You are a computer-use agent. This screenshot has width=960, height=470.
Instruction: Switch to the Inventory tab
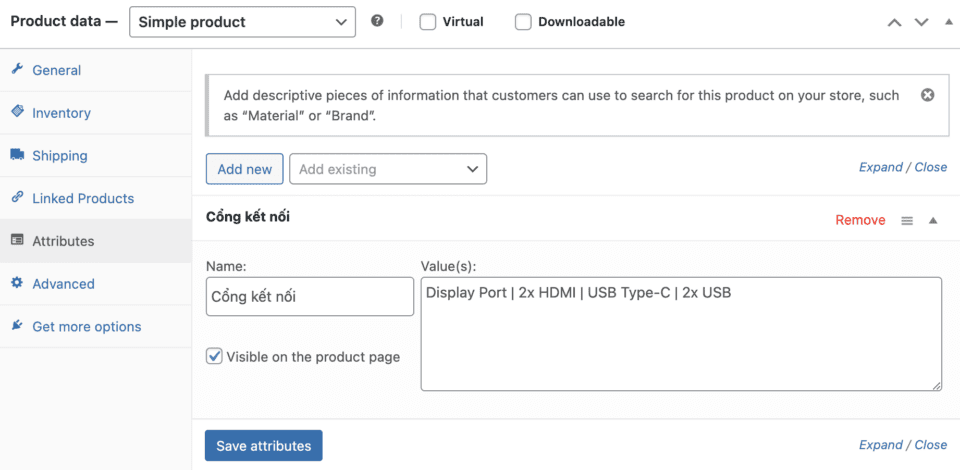96,113
